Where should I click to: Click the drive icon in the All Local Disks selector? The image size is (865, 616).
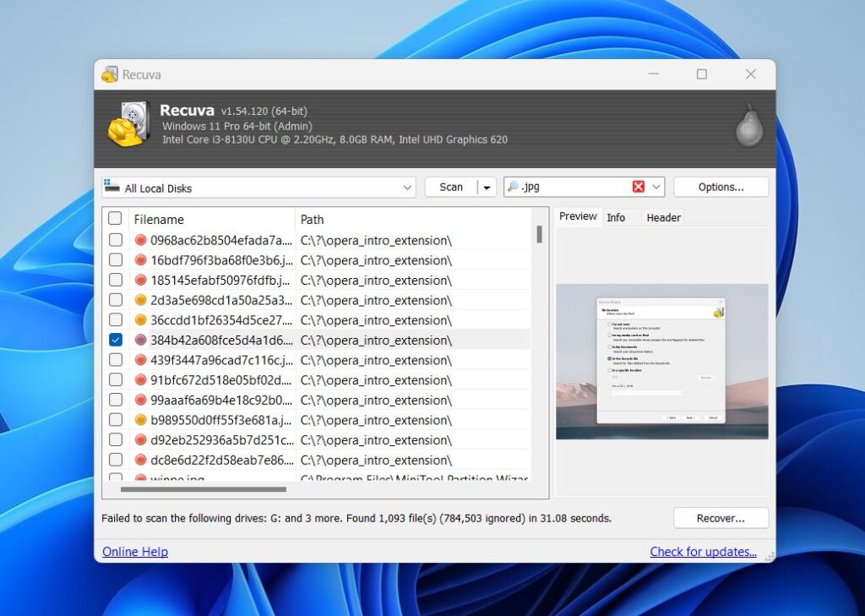click(111, 187)
